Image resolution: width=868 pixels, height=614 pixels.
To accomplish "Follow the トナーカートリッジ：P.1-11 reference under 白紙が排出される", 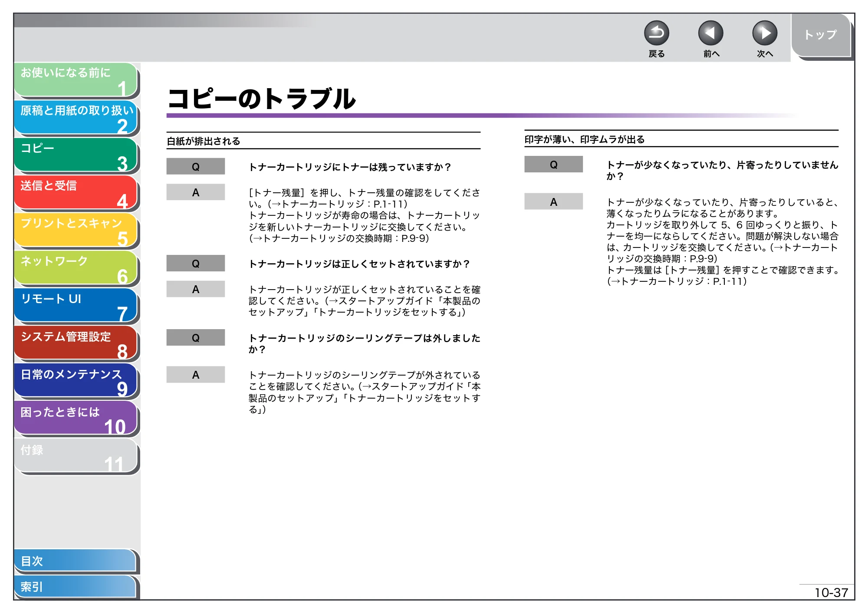I will click(x=338, y=204).
